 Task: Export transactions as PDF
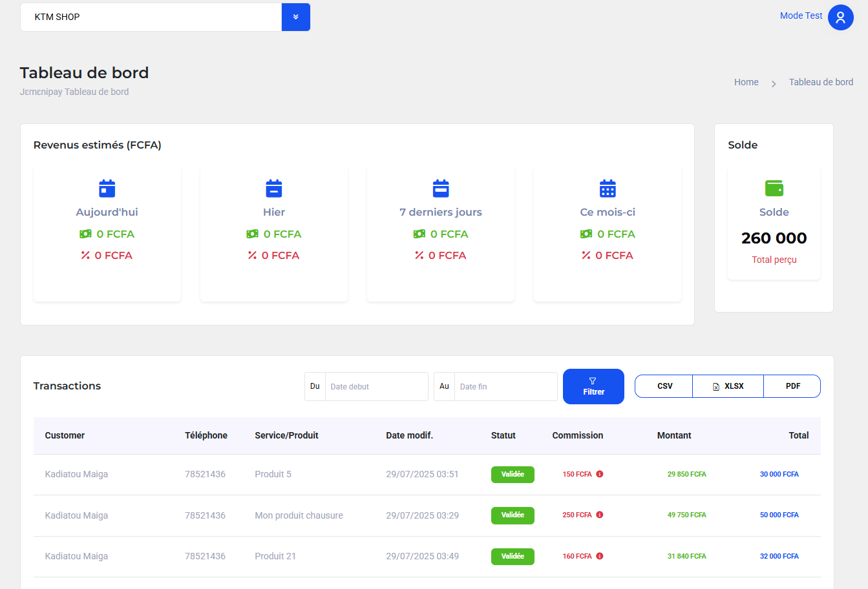coord(792,386)
